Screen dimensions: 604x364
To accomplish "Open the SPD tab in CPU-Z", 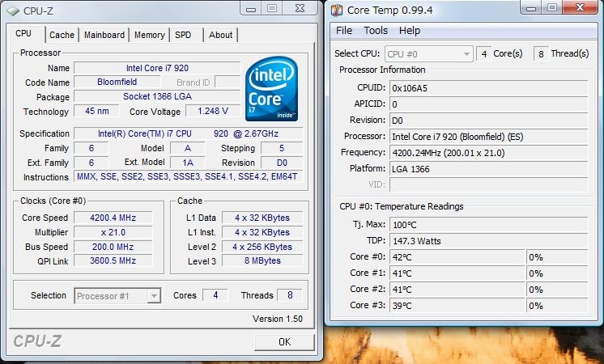I will pos(183,35).
